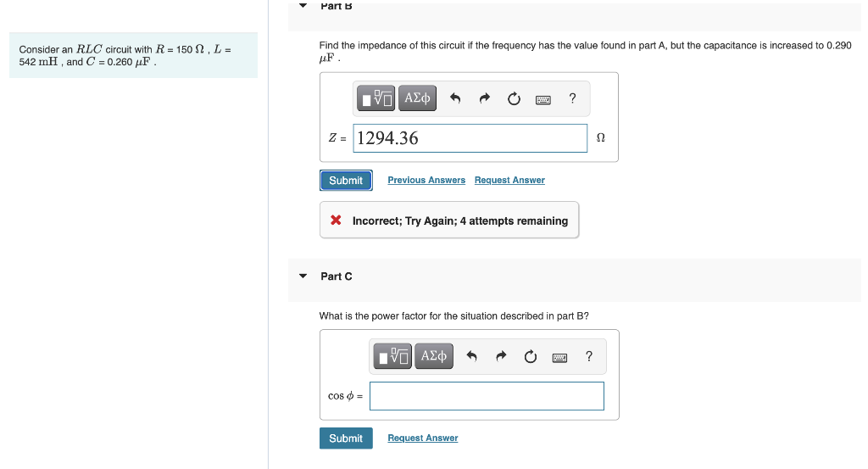Collapse the Part C section
Screen dimensions: 868x469
point(303,276)
